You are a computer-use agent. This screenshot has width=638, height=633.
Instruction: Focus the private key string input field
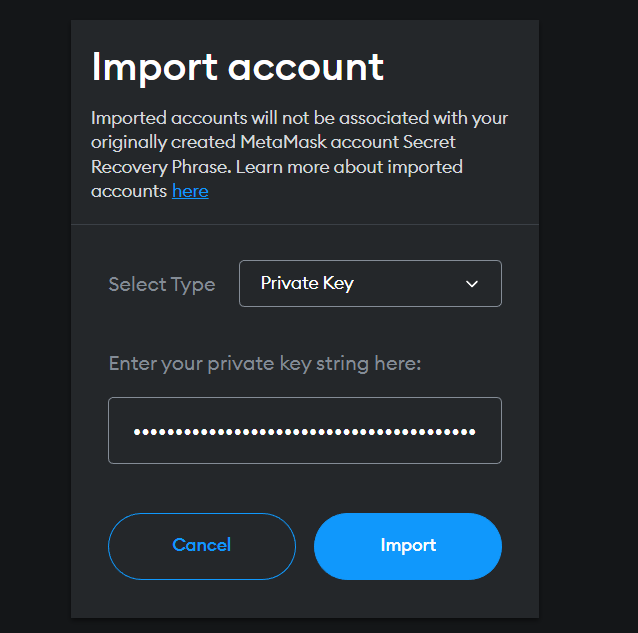305,431
